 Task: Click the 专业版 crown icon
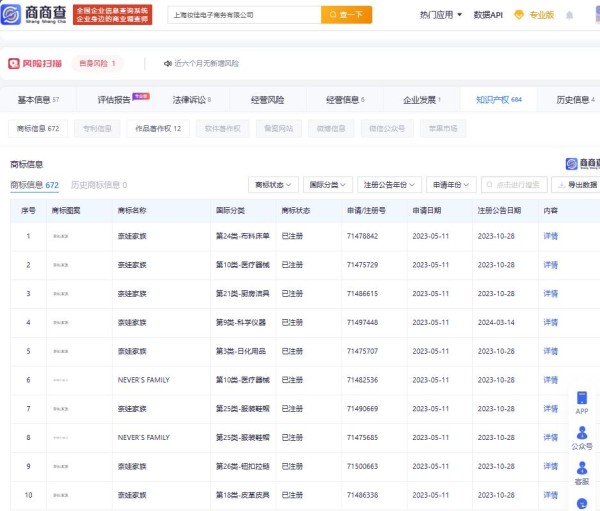point(519,15)
